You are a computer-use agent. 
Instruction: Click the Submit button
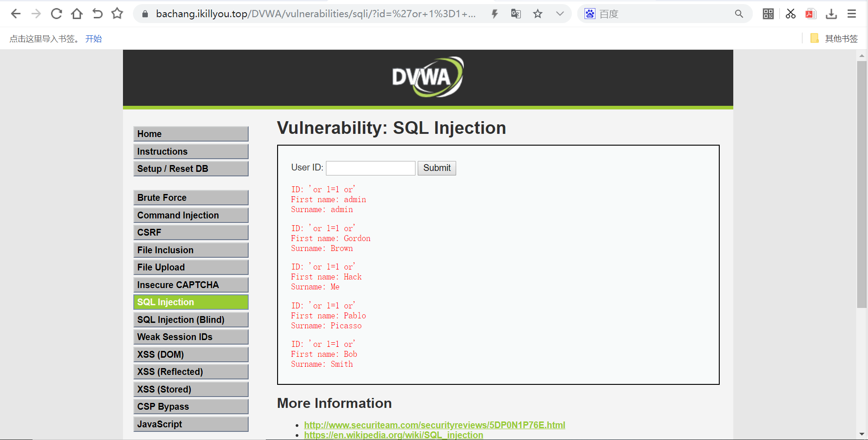[437, 168]
